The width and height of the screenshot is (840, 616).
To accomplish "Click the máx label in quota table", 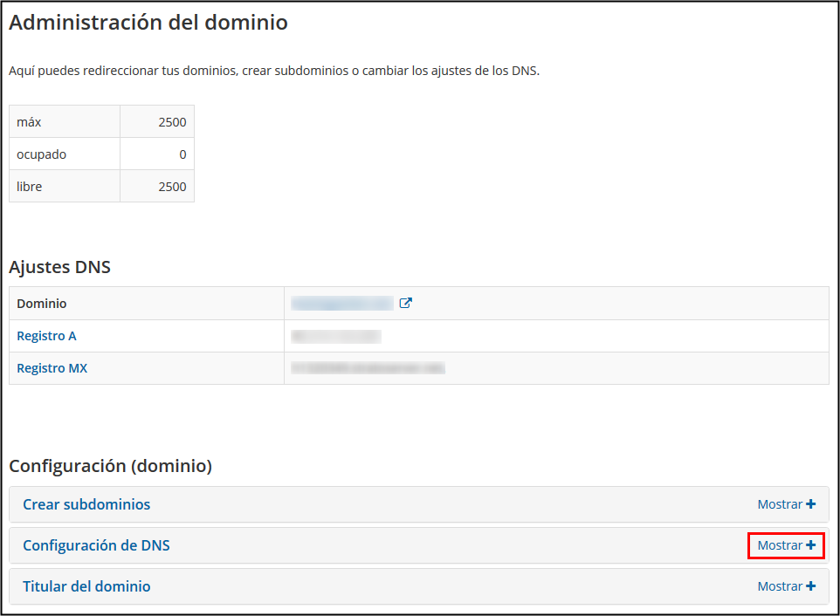I will pyautogui.click(x=29, y=122).
